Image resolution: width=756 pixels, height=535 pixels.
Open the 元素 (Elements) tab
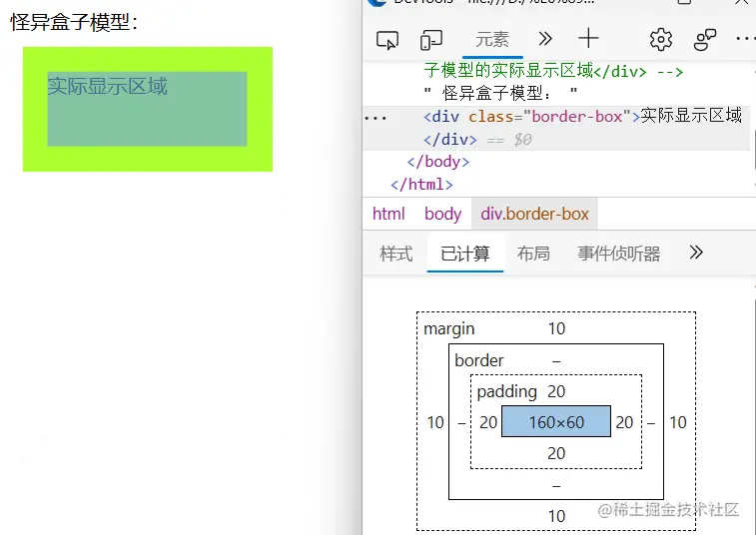492,40
